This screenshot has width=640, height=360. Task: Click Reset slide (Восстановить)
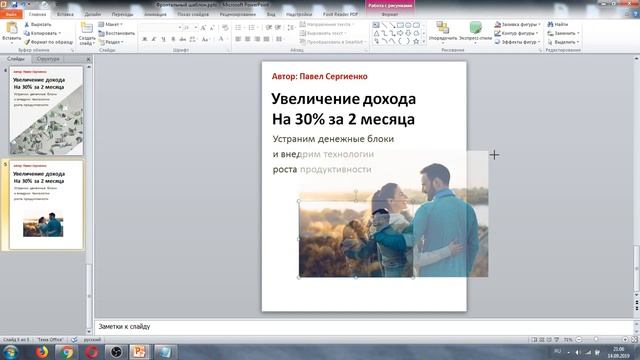(117, 33)
